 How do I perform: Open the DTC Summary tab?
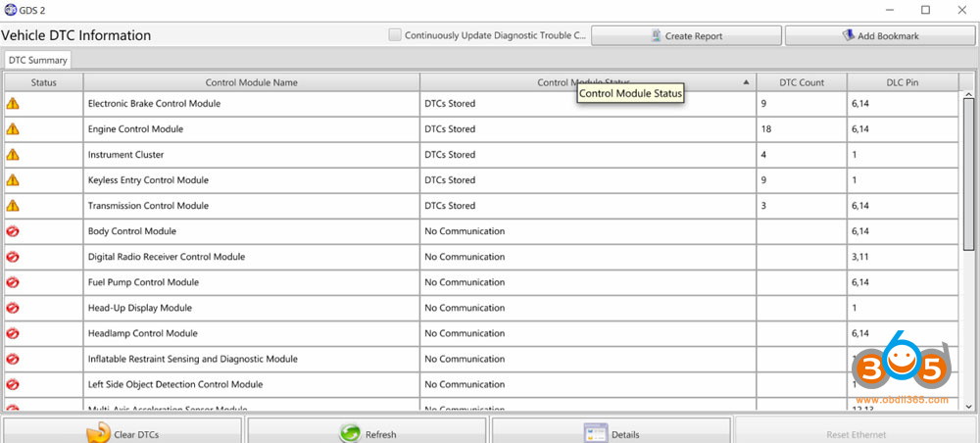click(35, 60)
